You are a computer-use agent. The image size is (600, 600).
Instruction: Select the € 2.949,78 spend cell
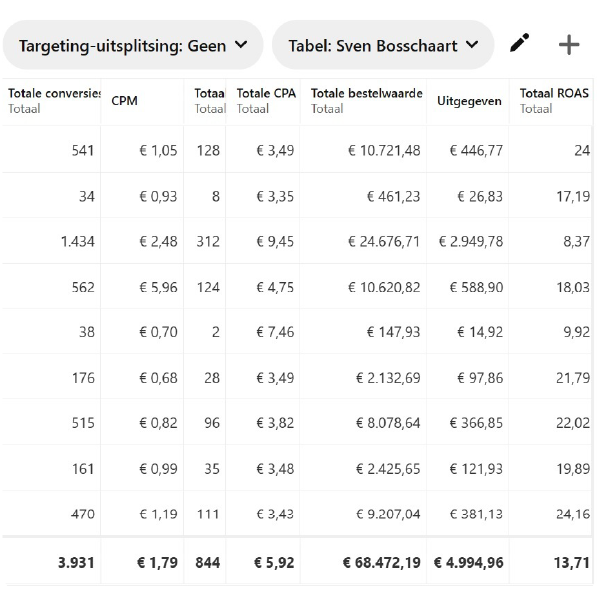click(471, 241)
